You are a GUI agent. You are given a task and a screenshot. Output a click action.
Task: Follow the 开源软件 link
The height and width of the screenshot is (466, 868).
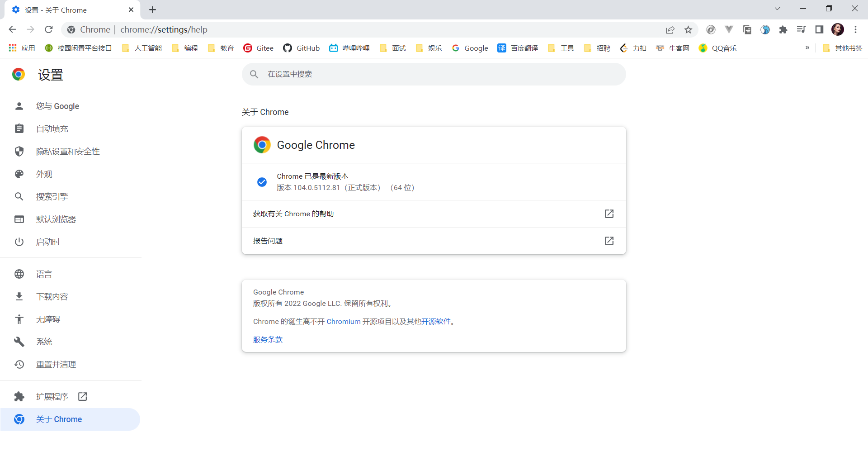436,322
